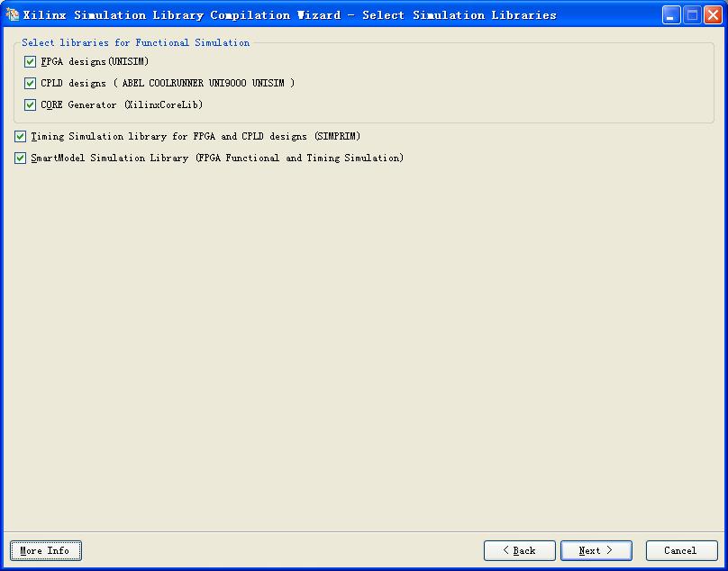Click the 'Select libraries for Functional Simulation' heading
This screenshot has width=728, height=571.
[x=135, y=42]
